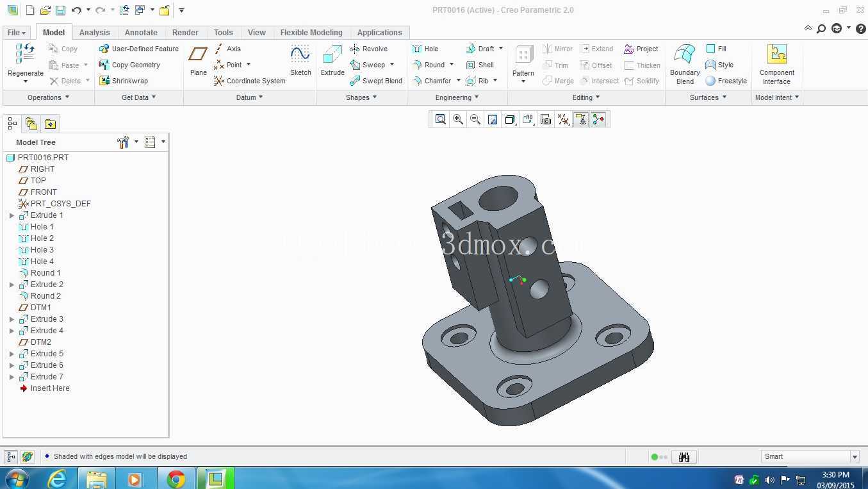The image size is (868, 489).
Task: Open the Windows Start menu
Action: (x=16, y=479)
